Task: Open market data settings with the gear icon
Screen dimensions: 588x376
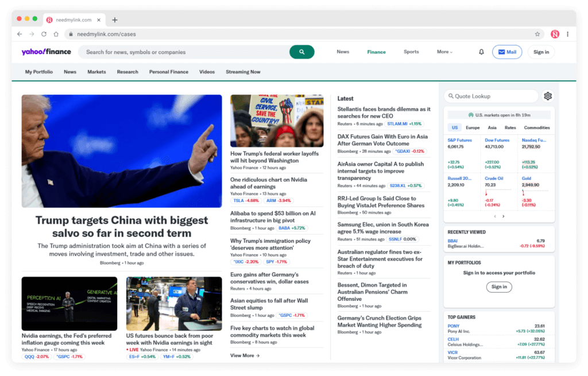Action: pyautogui.click(x=548, y=96)
